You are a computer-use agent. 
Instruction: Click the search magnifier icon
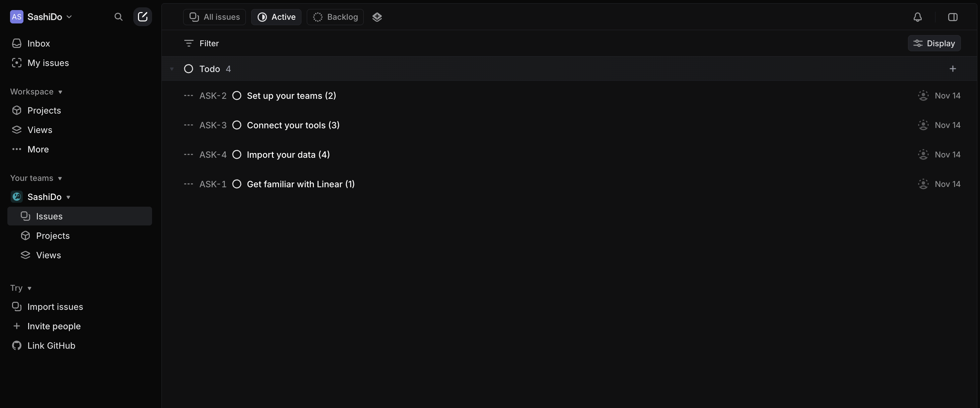tap(118, 17)
